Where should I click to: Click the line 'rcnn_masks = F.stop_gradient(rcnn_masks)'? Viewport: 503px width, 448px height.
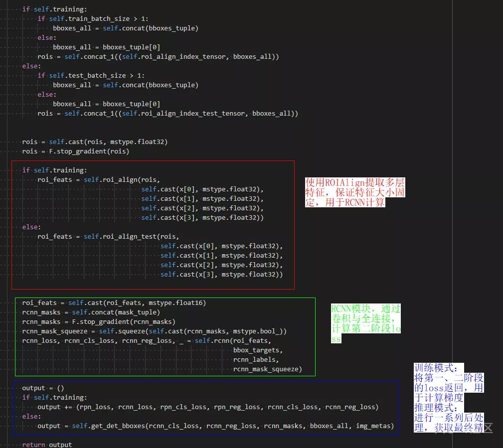tap(99, 322)
